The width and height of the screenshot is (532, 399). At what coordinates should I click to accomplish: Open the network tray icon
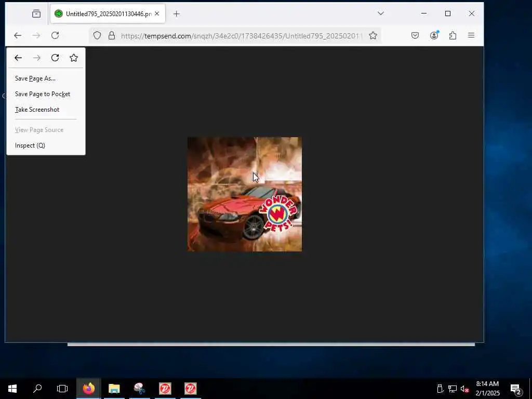tap(453, 389)
